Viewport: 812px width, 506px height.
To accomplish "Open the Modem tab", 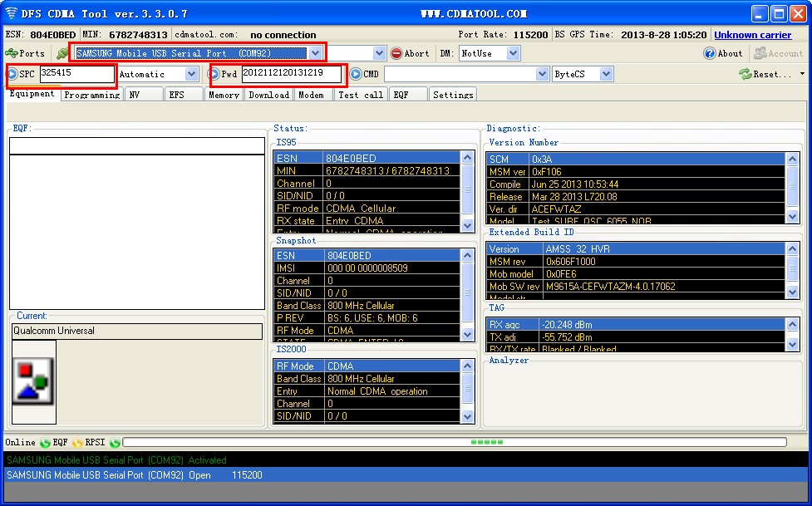I will click(312, 95).
